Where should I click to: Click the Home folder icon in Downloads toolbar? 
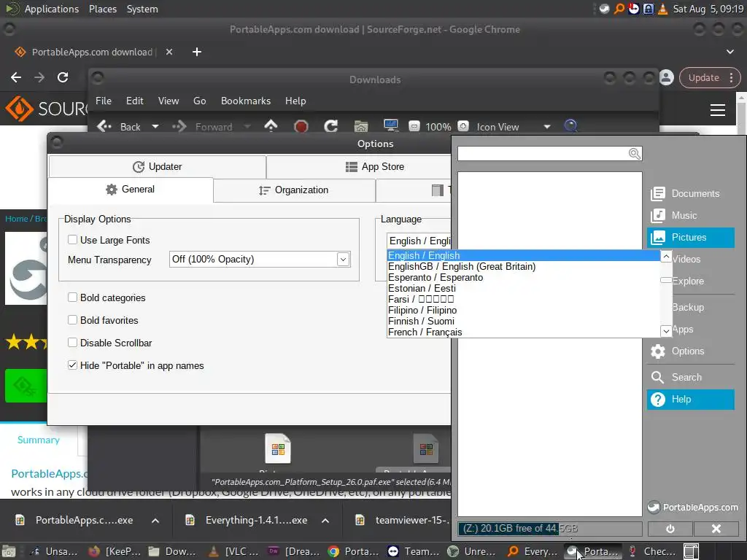click(x=361, y=126)
